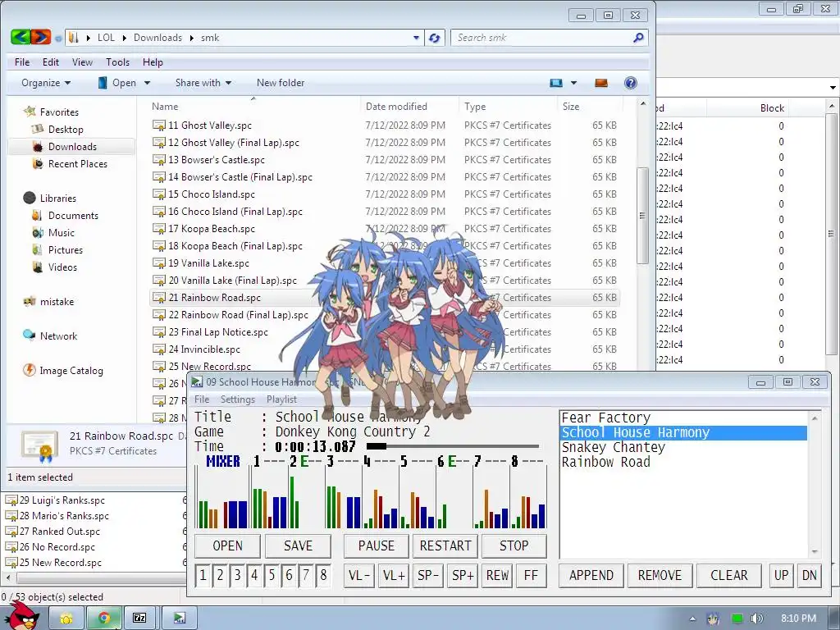
Task: Expand the address bar history dropdown
Action: (x=416, y=38)
